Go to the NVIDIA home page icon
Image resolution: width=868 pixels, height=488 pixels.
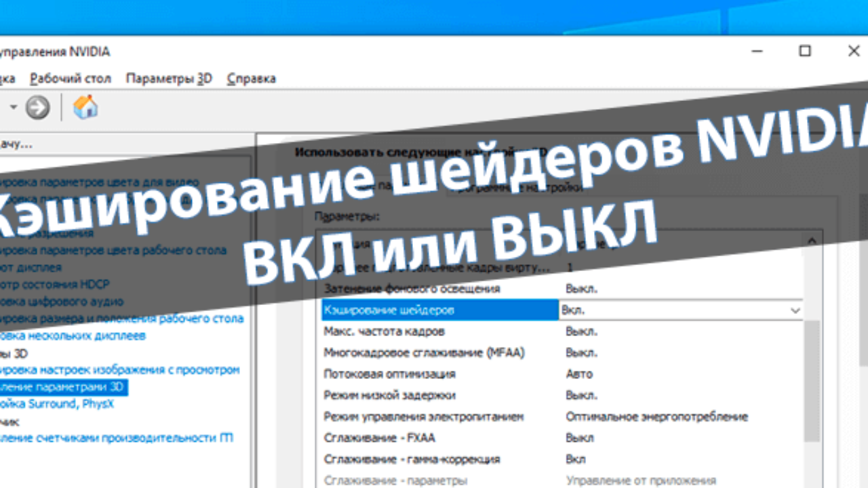click(85, 107)
